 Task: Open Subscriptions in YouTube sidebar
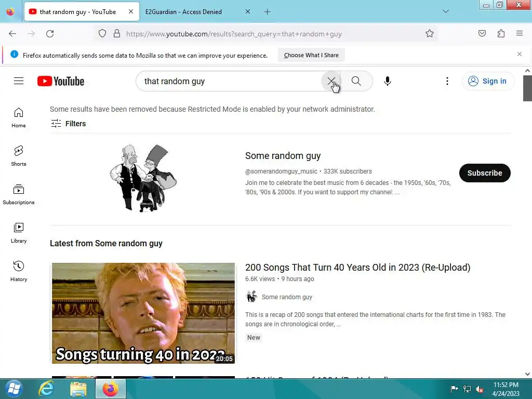(x=19, y=194)
